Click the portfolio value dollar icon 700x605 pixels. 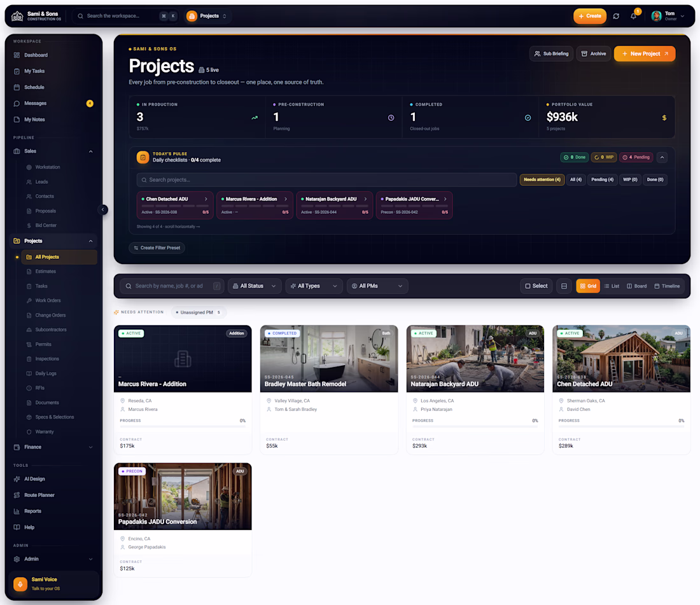(x=664, y=118)
